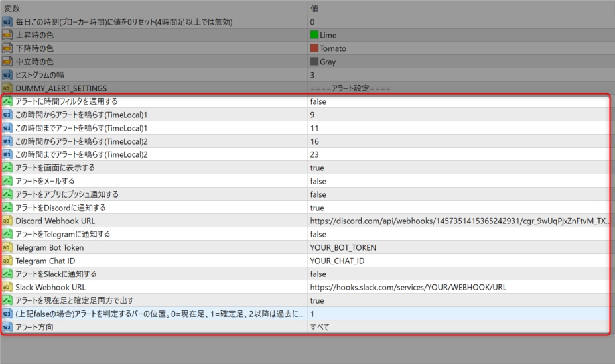Click the string icon beside DUMMY_ALERT_SETTINGS
This screenshot has width=615, height=364.
[x=7, y=88]
